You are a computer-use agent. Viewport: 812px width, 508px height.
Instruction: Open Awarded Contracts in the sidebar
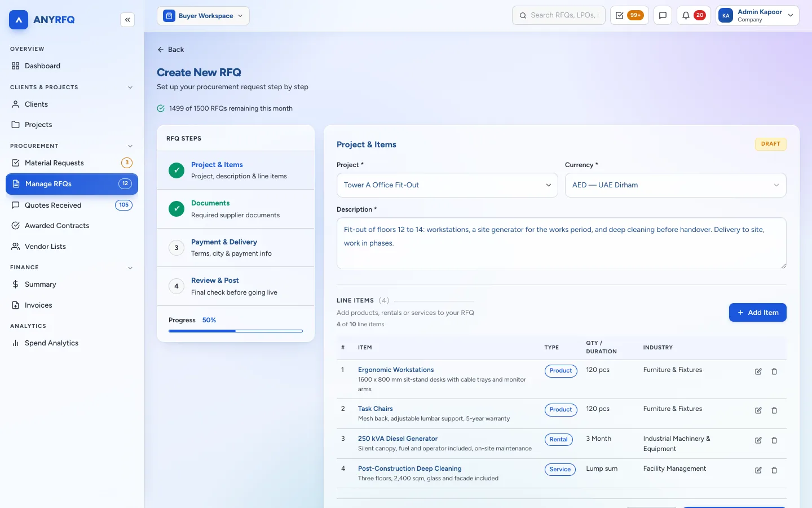[x=72, y=226]
